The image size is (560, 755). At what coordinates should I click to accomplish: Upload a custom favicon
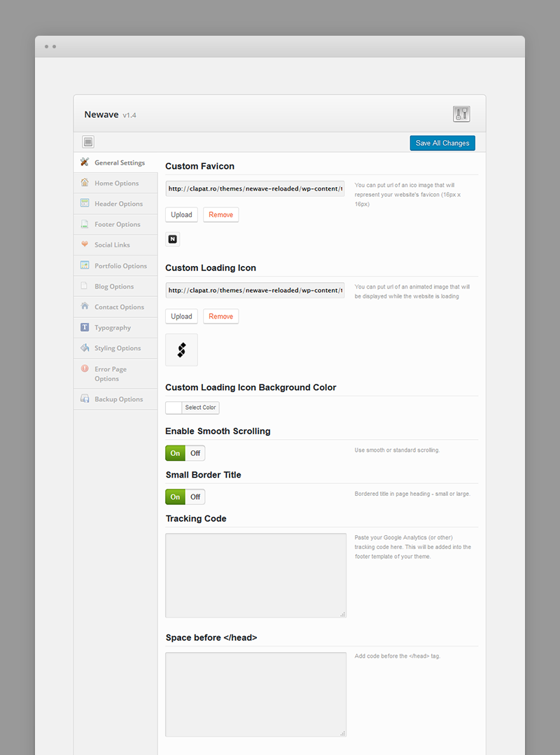181,215
